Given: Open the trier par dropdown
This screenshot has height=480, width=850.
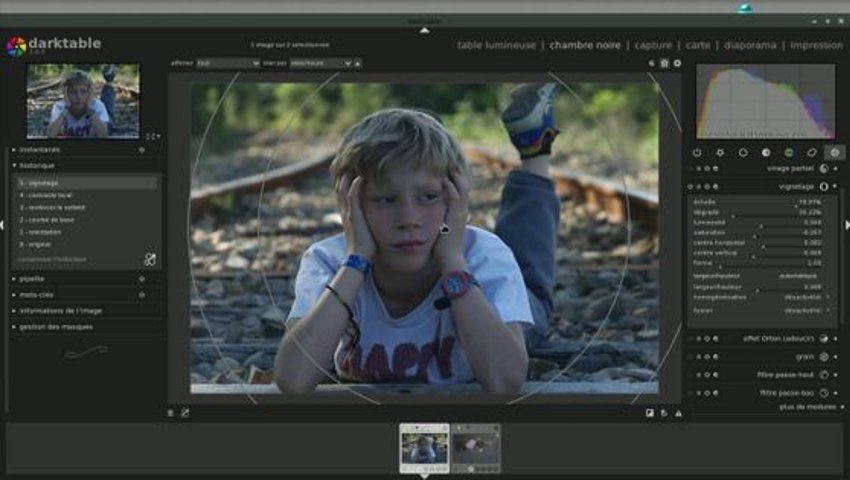Looking at the screenshot, I should click(x=320, y=63).
